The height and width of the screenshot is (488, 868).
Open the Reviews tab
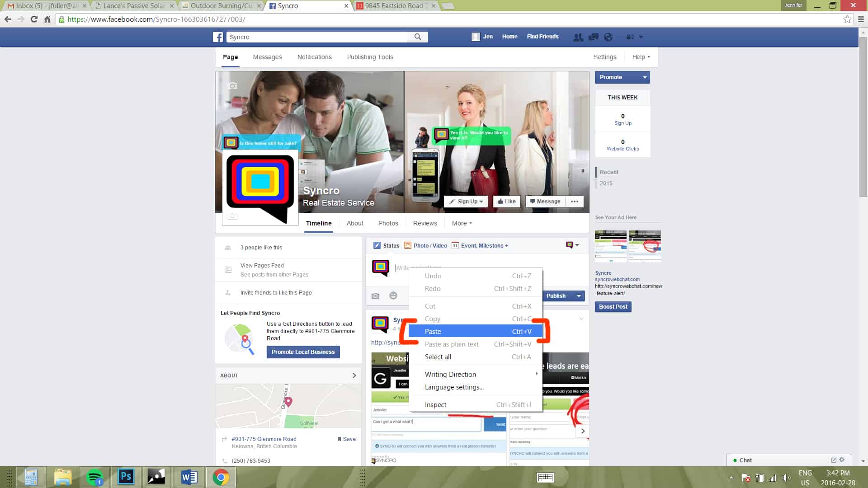pos(425,223)
